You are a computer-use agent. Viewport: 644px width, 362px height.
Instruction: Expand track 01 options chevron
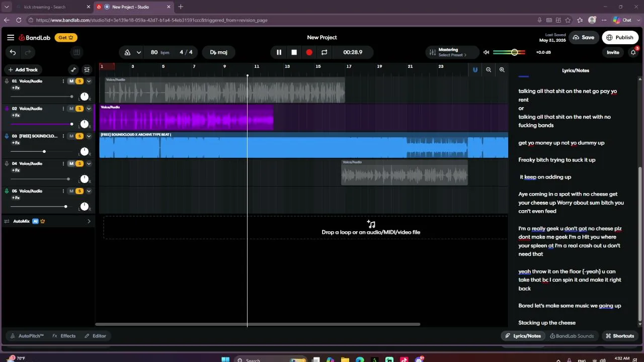coord(89,81)
